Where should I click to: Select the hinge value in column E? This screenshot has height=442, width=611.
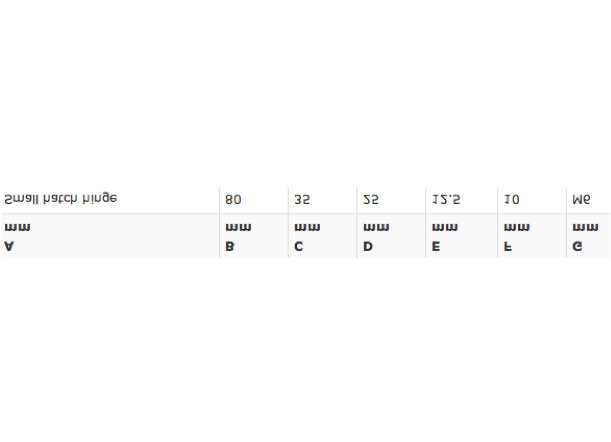(446, 200)
